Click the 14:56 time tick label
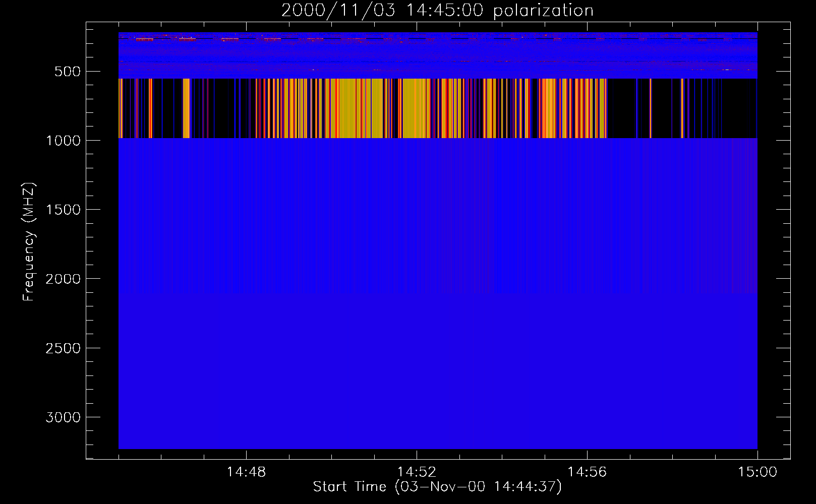This screenshot has width=816, height=504. point(587,472)
